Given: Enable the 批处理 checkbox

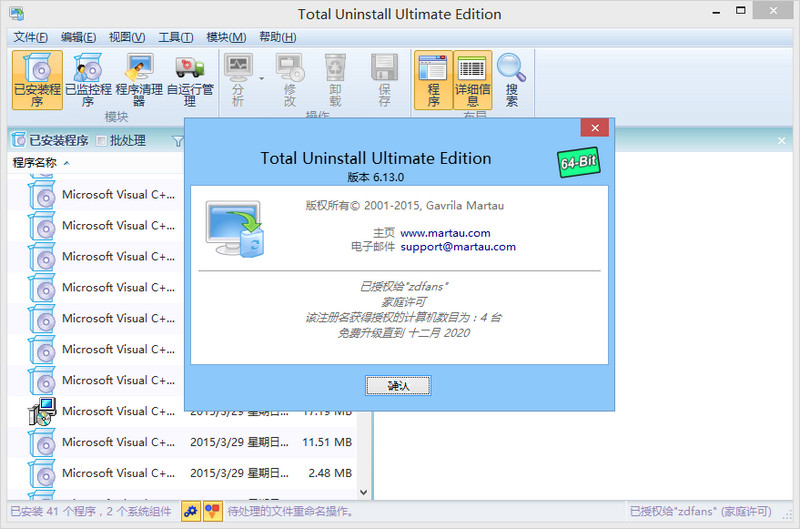Looking at the screenshot, I should (101, 141).
